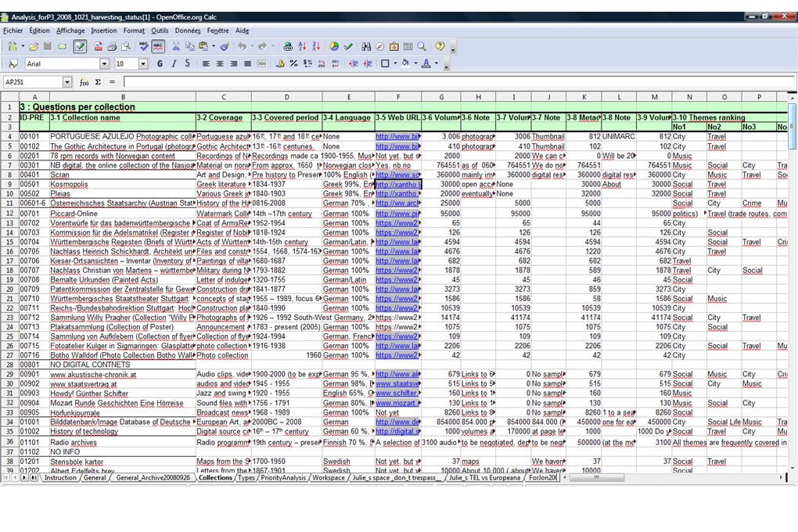This screenshot has height=532, width=798.
Task: Open the Gallery
Action: click(x=394, y=47)
